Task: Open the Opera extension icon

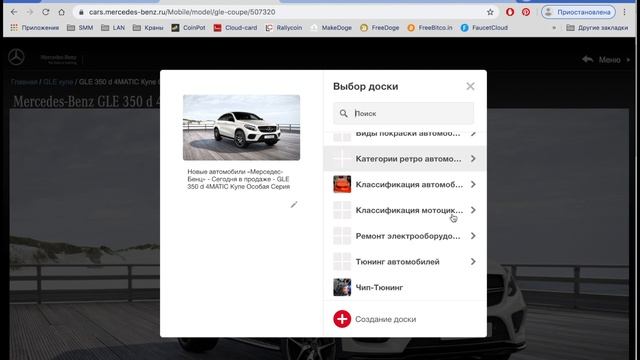Action: point(510,12)
